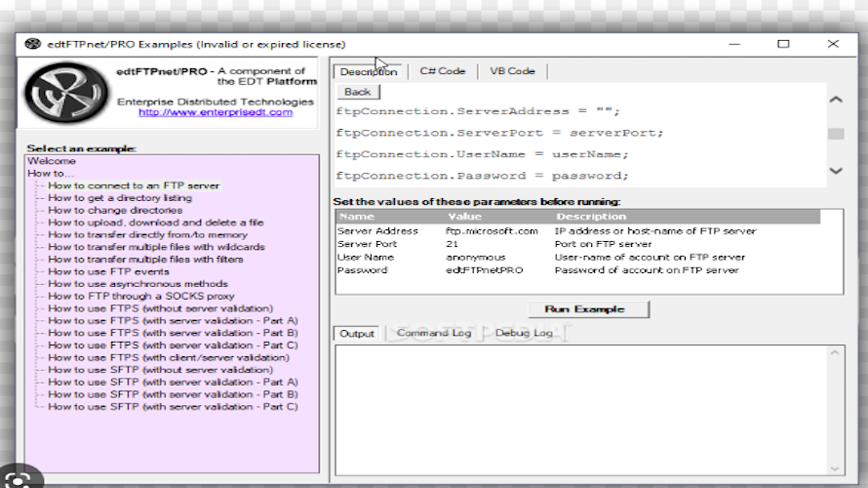
Task: Click the Password value field
Action: point(485,269)
